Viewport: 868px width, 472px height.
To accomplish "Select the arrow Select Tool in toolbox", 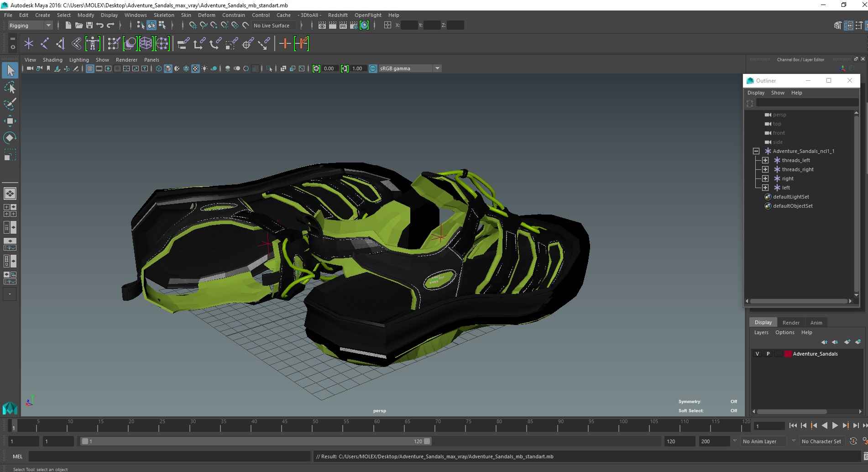I will coord(10,70).
